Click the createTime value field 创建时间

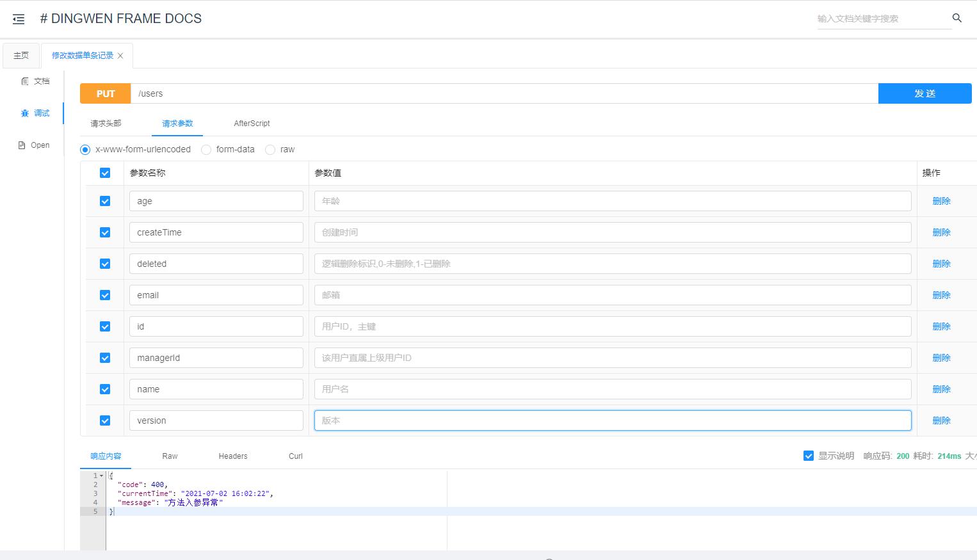(613, 232)
